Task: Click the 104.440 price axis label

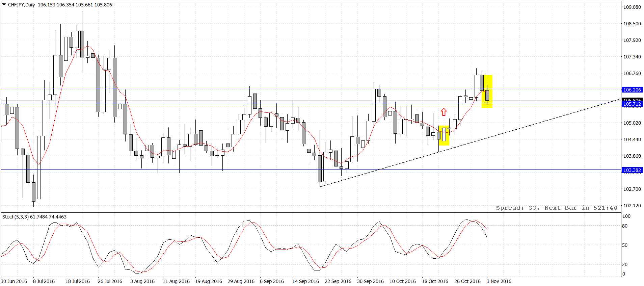Action: point(632,139)
